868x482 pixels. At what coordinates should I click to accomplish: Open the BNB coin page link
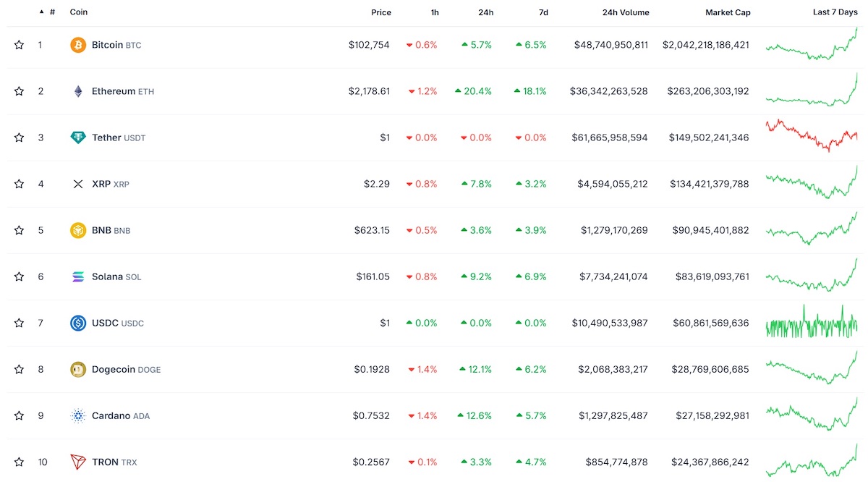pos(111,230)
